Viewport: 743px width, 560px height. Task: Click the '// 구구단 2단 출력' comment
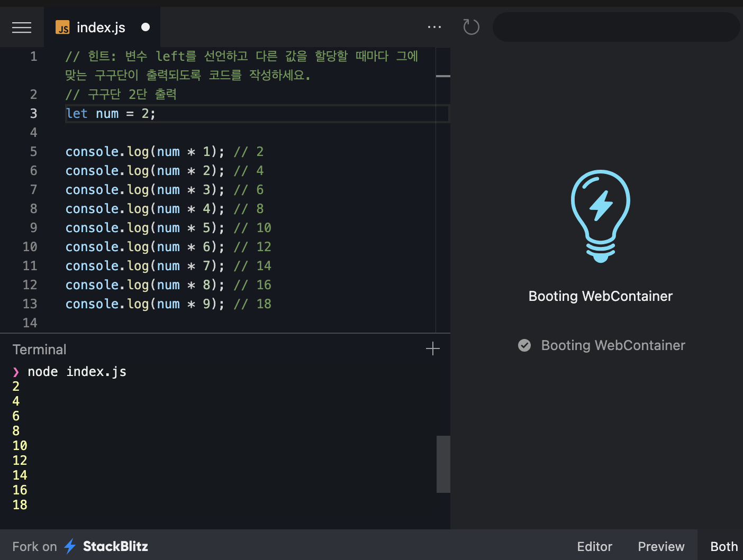point(121,95)
